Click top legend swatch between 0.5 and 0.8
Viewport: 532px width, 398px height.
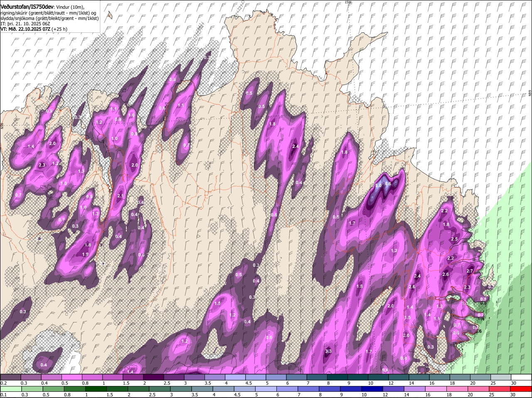tap(71, 377)
